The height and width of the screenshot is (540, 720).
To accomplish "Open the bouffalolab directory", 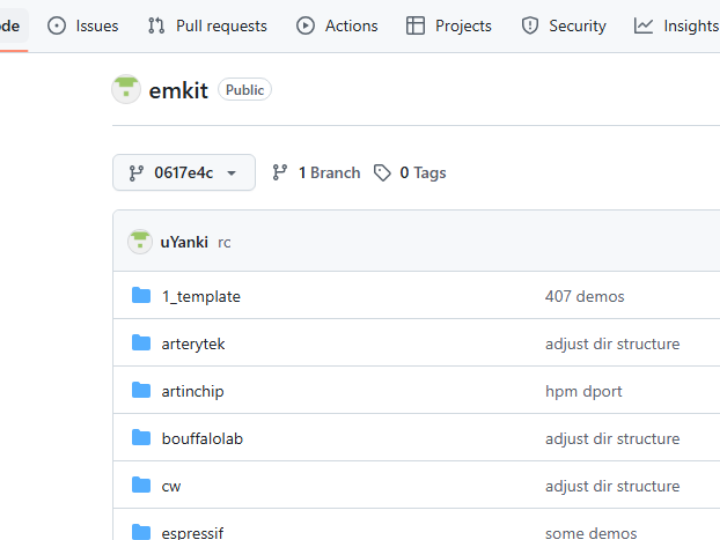I will coord(202,439).
